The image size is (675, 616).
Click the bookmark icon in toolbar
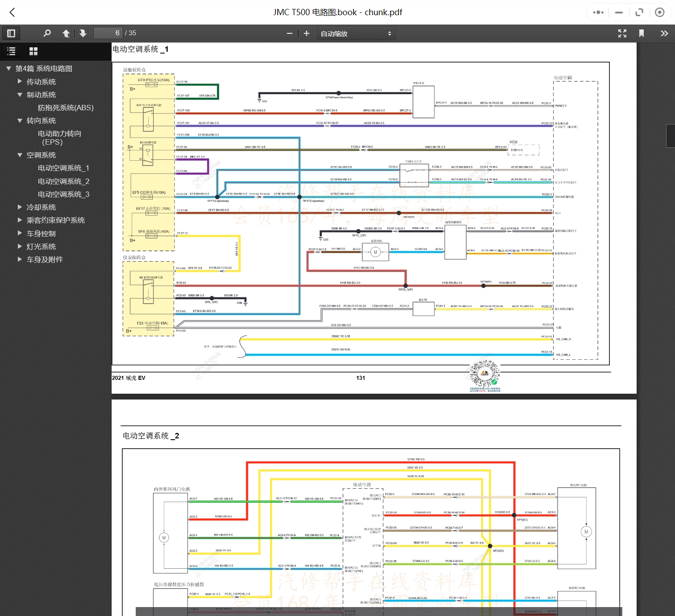[x=642, y=33]
